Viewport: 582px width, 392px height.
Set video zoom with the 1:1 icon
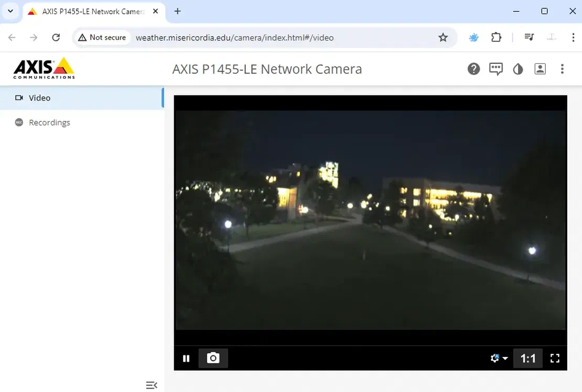click(x=527, y=358)
